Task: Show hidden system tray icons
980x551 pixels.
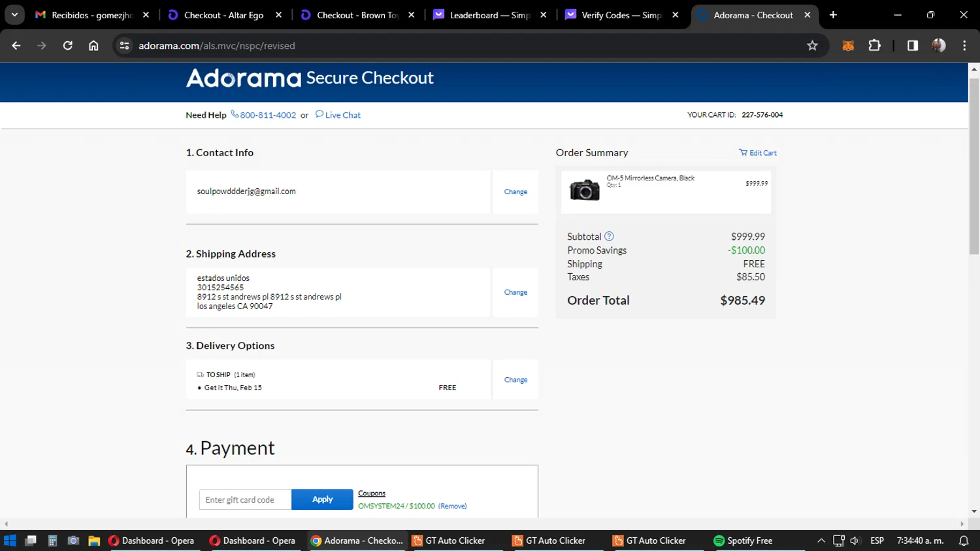Action: [x=821, y=541]
